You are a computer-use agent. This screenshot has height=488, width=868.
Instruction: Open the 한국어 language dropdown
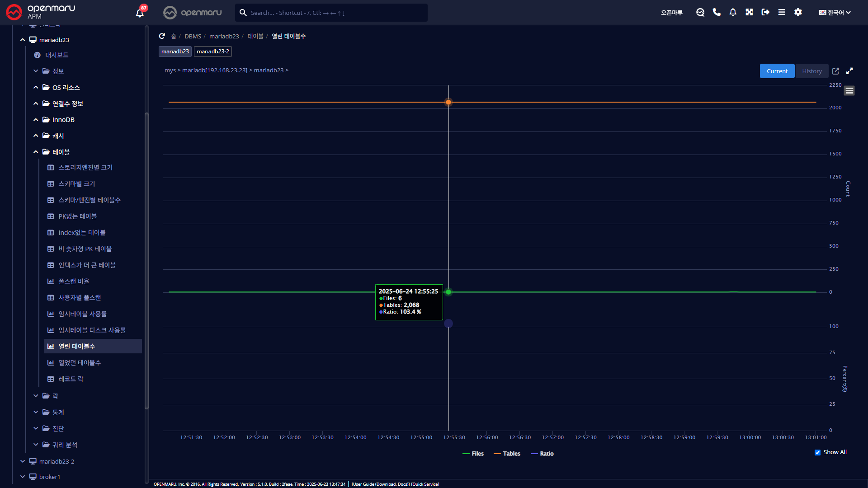835,13
